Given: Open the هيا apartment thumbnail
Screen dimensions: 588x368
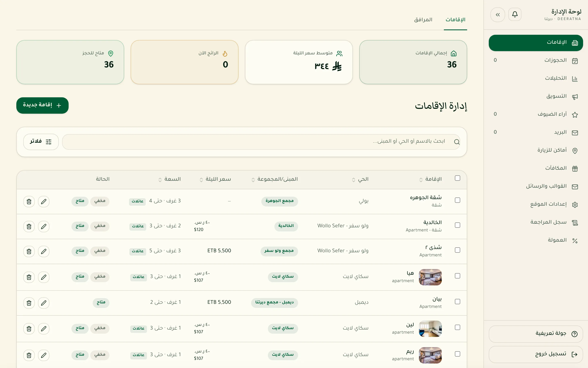Looking at the screenshot, I should click(x=430, y=277).
